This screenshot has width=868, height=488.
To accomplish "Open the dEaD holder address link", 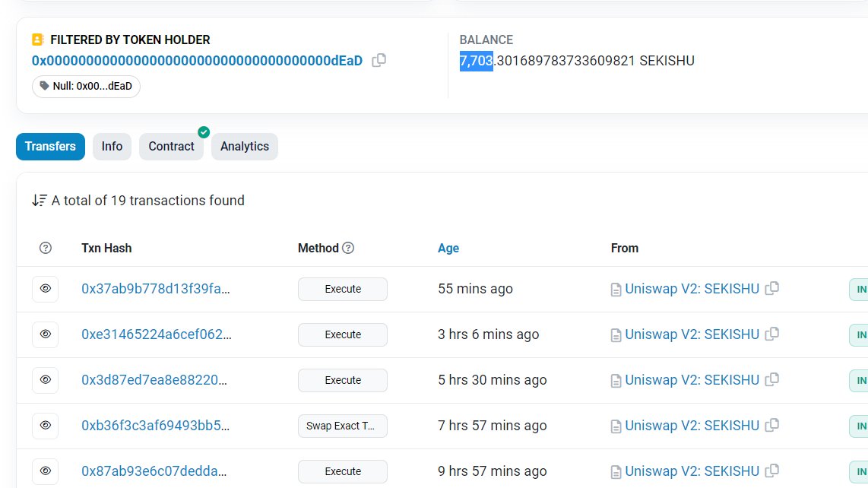I will point(197,61).
